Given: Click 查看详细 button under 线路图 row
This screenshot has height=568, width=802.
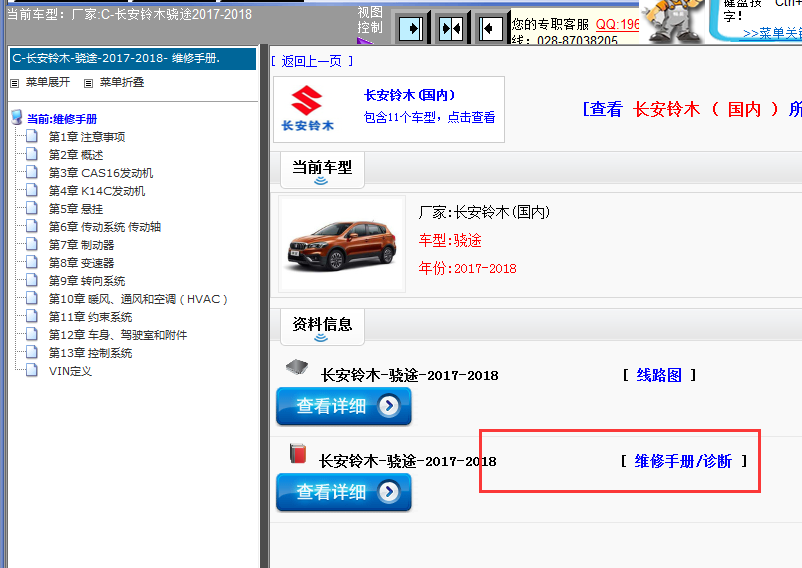Looking at the screenshot, I should (344, 406).
